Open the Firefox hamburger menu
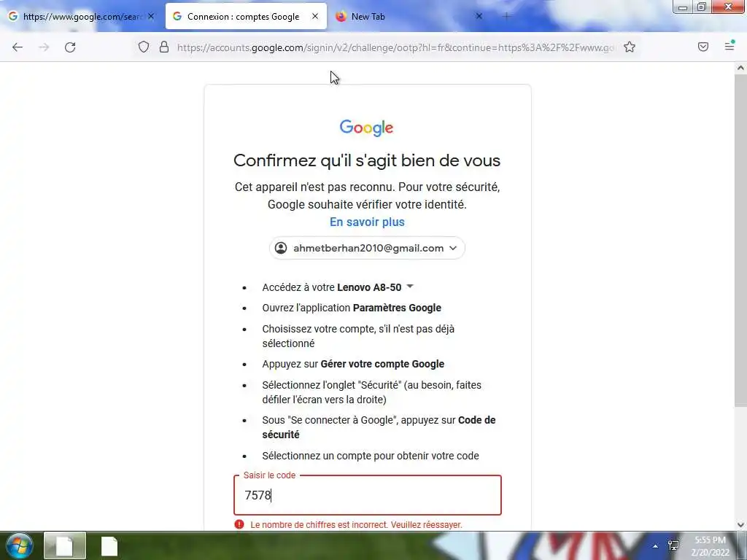The width and height of the screenshot is (747, 560). coord(729,46)
